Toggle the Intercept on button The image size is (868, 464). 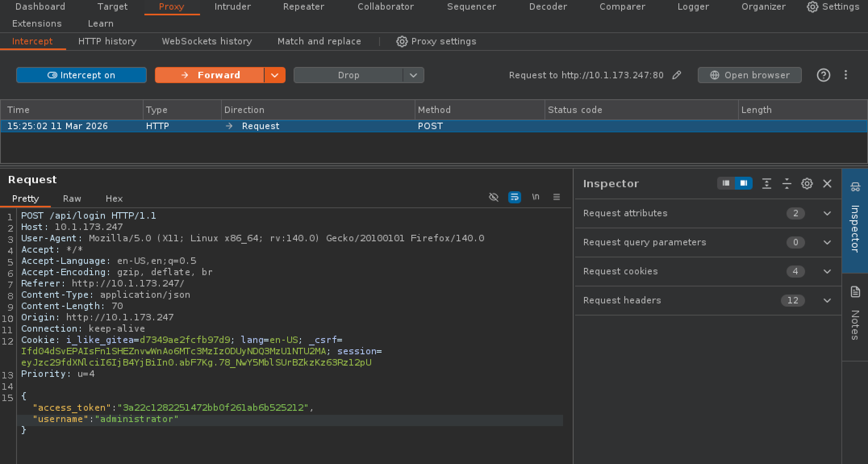81,75
